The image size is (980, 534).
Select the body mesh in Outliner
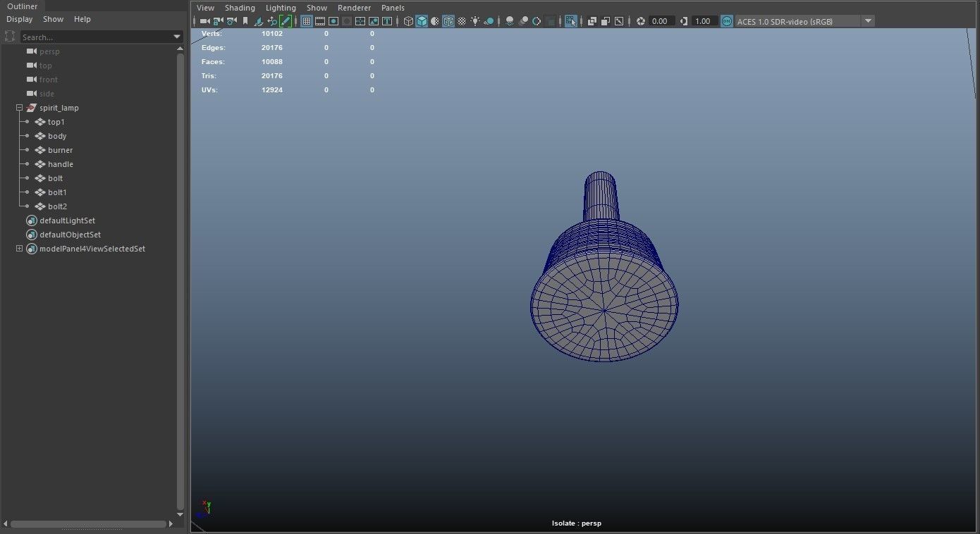57,136
